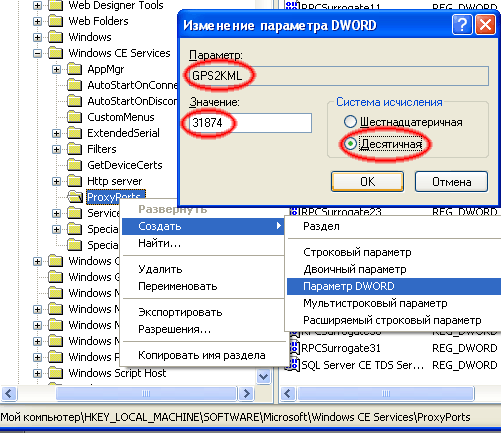Click the registry path in status bar
The width and height of the screenshot is (501, 433).
235,417
